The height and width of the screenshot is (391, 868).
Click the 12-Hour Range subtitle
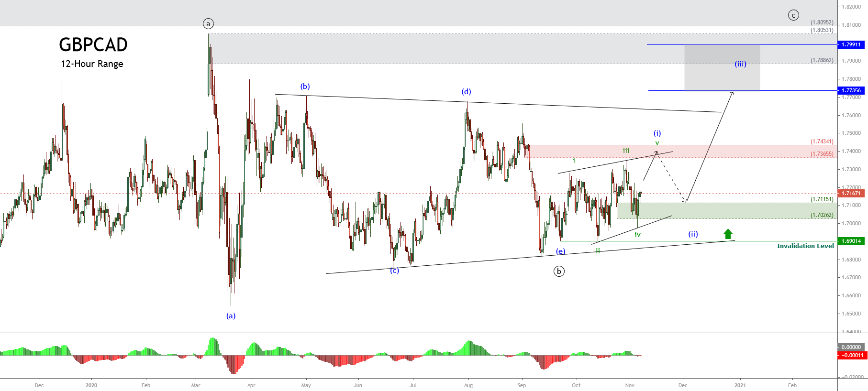coord(92,64)
